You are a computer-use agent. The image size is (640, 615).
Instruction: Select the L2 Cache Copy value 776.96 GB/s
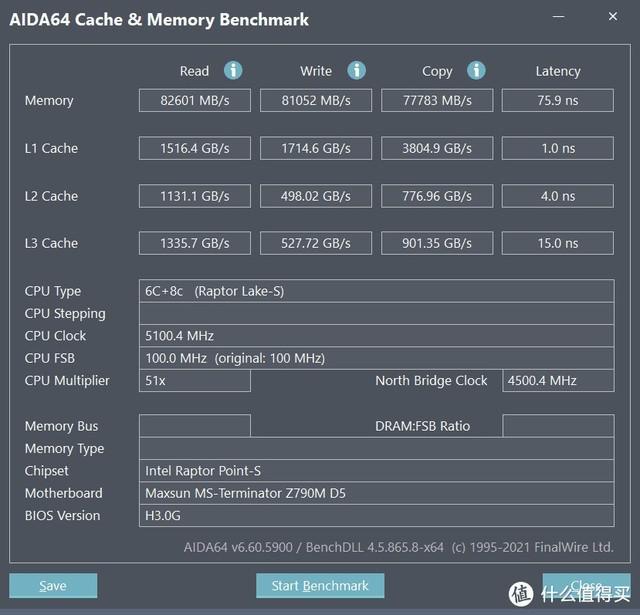coord(437,196)
